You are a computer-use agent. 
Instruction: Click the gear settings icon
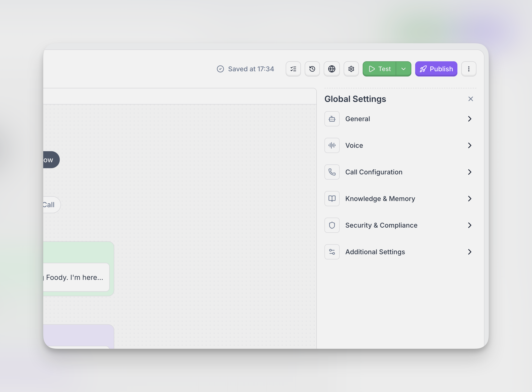pyautogui.click(x=351, y=69)
